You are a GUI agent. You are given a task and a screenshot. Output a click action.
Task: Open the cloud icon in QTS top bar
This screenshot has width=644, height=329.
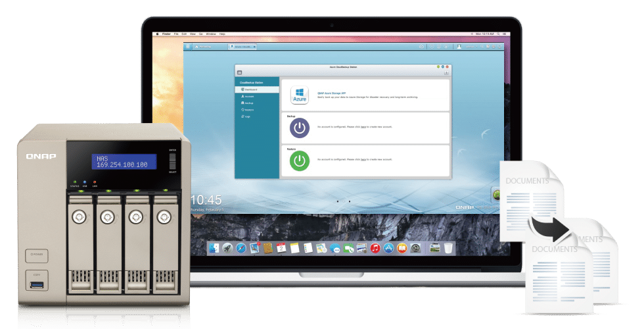tap(421, 47)
